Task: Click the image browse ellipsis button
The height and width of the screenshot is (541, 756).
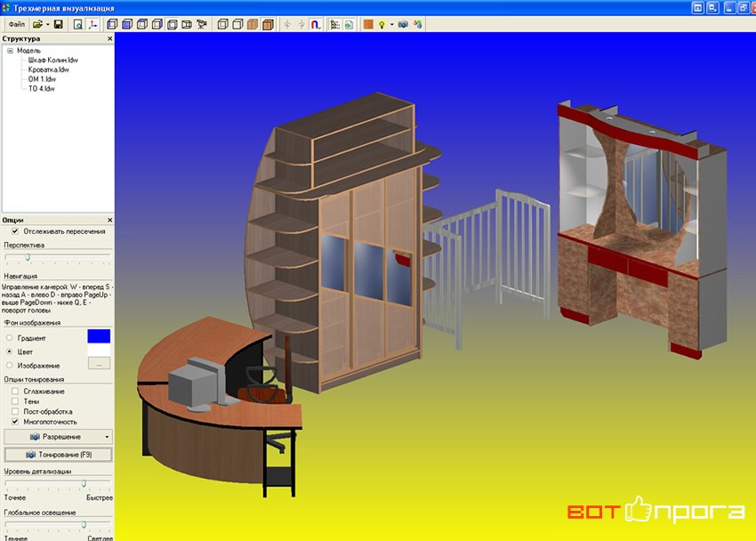Action: [x=99, y=364]
